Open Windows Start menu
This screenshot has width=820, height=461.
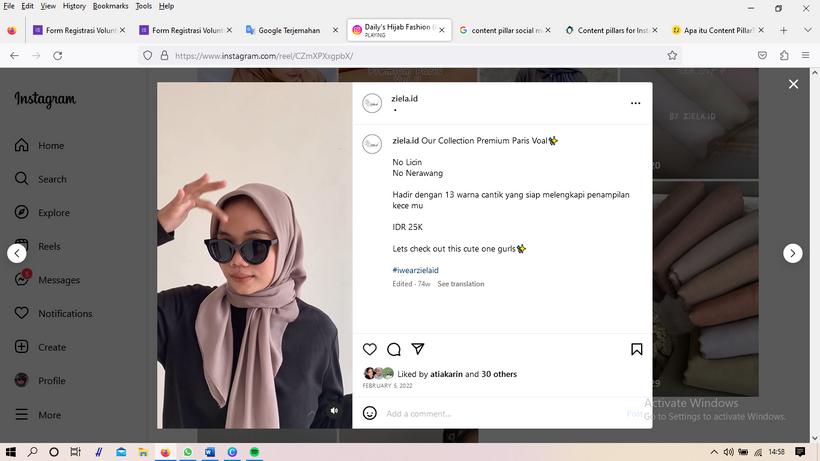click(x=10, y=452)
